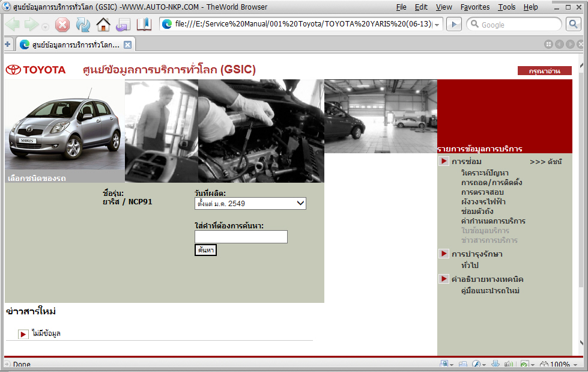Open the bookmarks book icon
This screenshot has width=588, height=372.
[x=144, y=25]
